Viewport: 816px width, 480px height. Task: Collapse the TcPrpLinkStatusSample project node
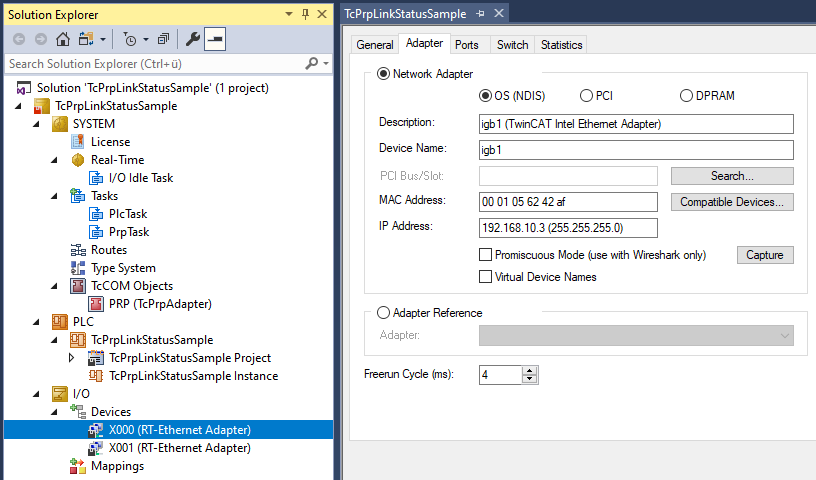(x=19, y=106)
